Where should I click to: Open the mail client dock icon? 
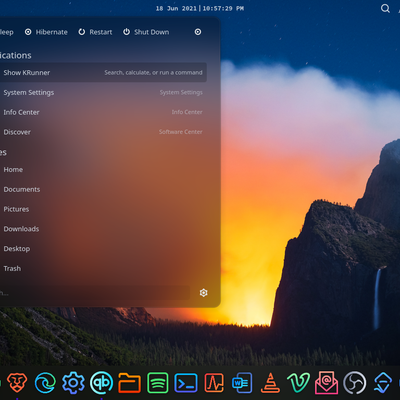pyautogui.click(x=327, y=383)
